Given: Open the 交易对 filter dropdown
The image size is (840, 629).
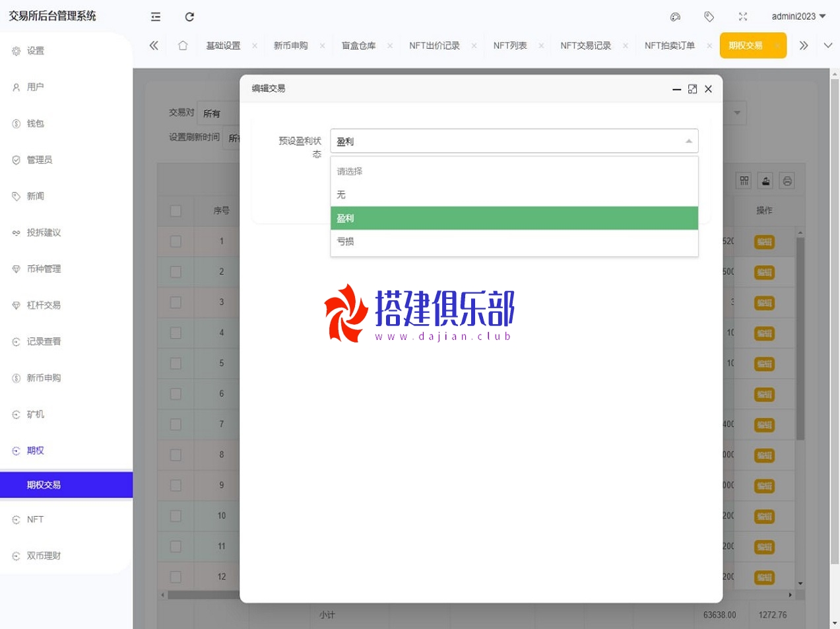Looking at the screenshot, I should (219, 114).
